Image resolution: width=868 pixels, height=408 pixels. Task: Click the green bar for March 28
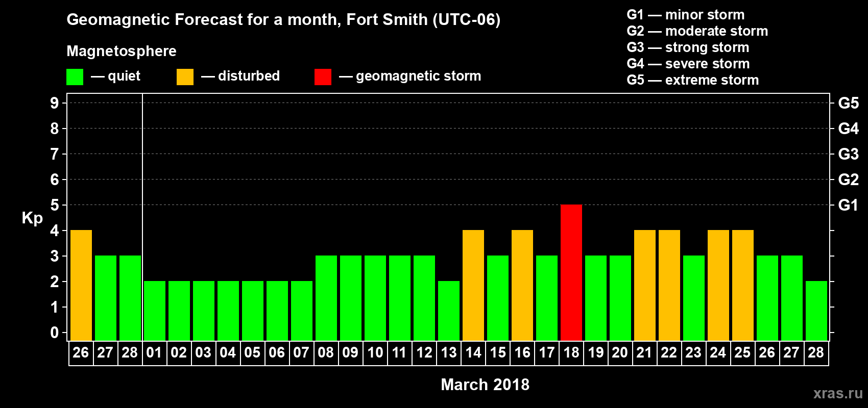click(816, 311)
